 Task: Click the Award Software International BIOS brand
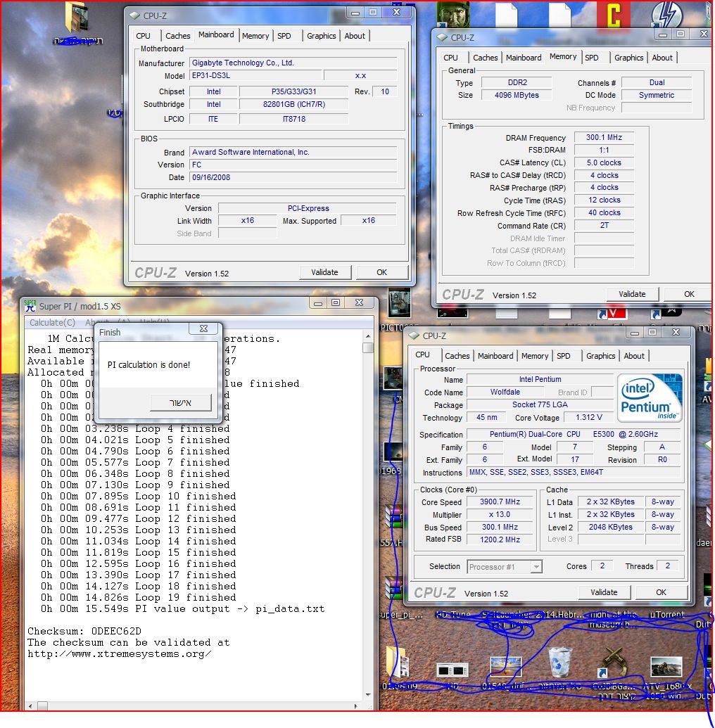293,152
